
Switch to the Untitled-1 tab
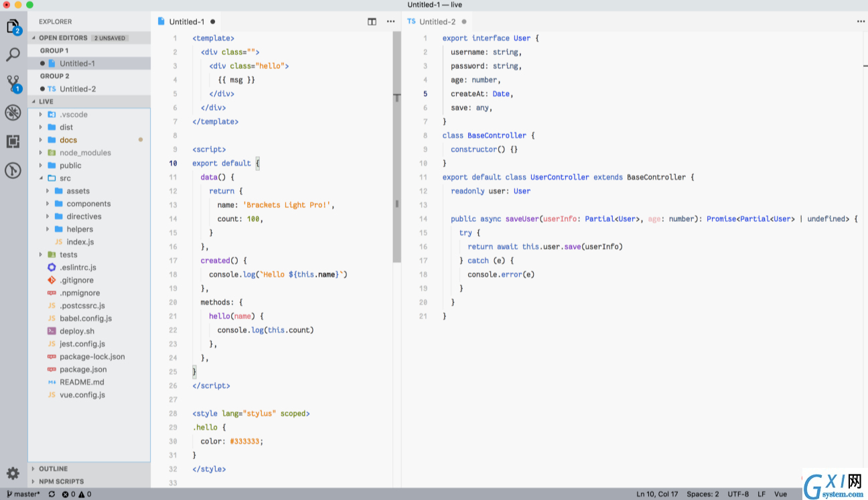coord(187,21)
